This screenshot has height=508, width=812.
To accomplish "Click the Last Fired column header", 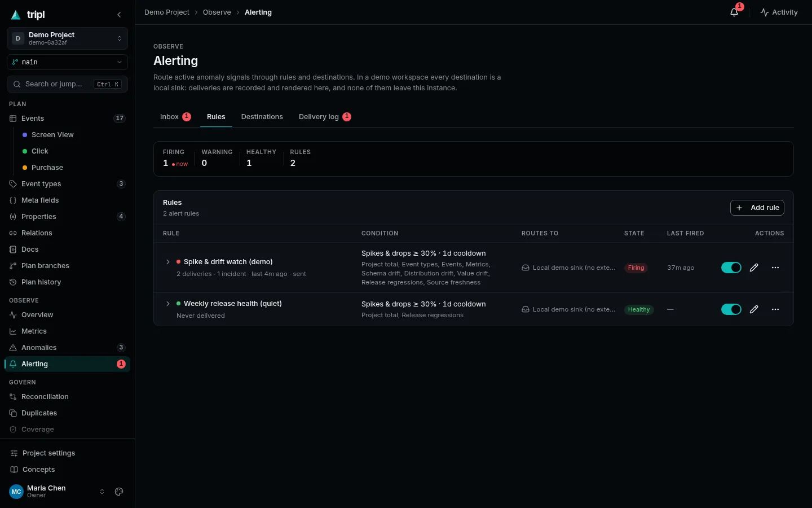I will click(686, 233).
